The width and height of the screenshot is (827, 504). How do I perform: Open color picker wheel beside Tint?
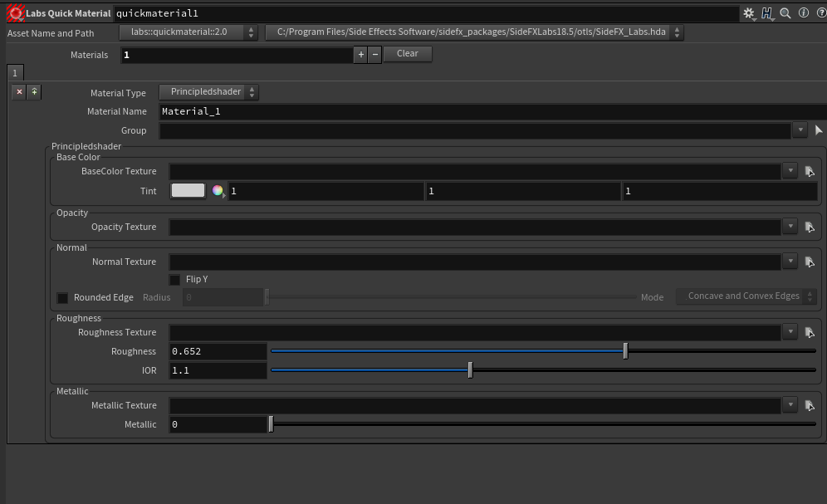coord(218,191)
